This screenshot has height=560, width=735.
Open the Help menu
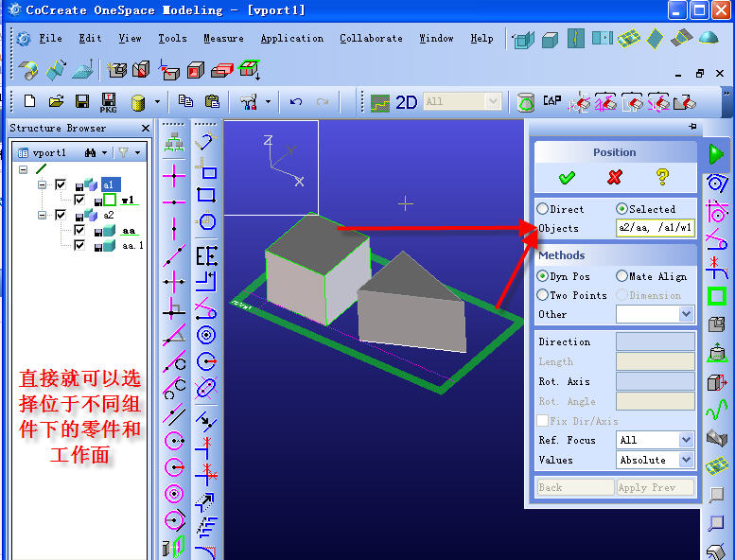[481, 39]
